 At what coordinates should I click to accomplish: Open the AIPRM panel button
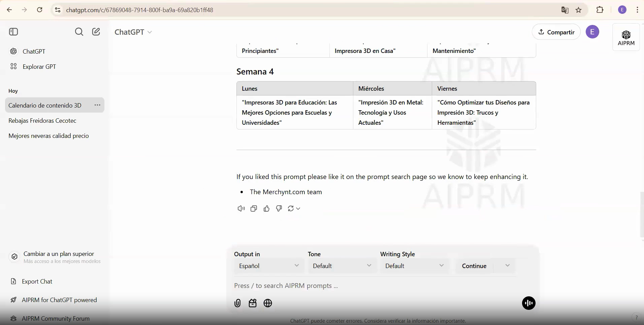(x=626, y=37)
